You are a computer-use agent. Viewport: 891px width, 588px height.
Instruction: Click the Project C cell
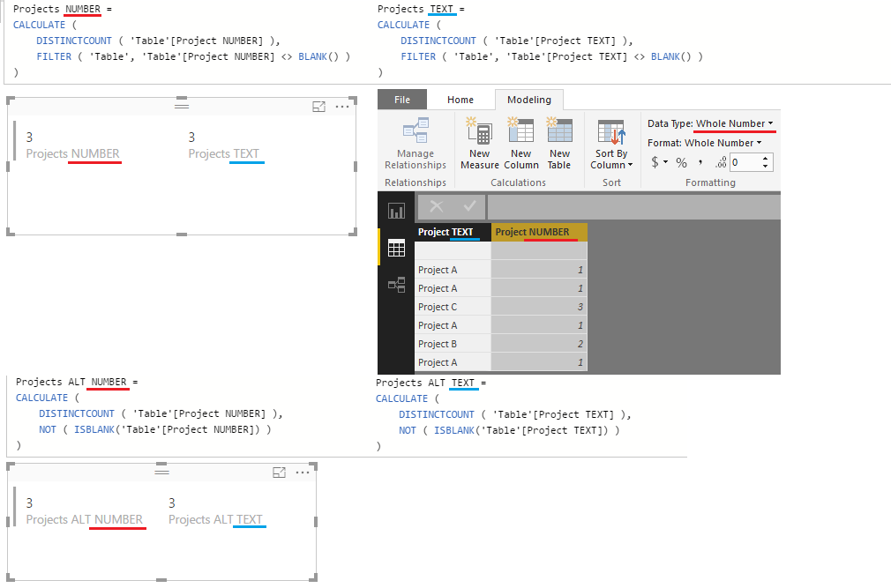coord(453,307)
